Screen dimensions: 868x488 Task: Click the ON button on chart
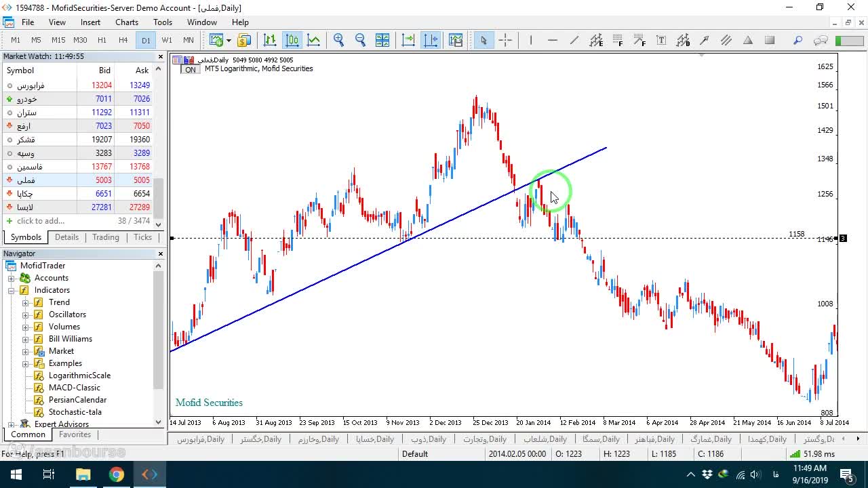[191, 69]
